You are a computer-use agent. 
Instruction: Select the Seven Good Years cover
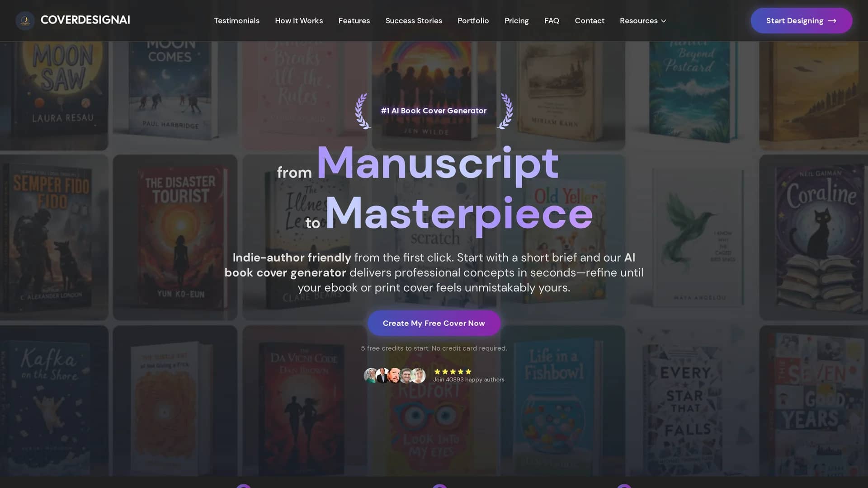814,400
